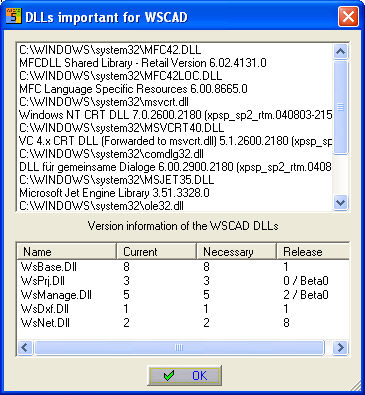Click the MFCDLL Shared Library version line
This screenshot has width=365, height=395.
pyautogui.click(x=143, y=63)
